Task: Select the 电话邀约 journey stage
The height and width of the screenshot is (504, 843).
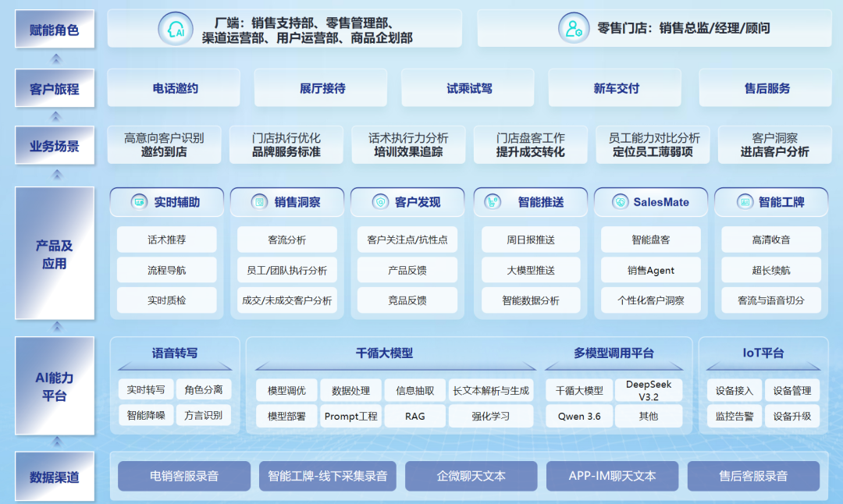Action: (173, 88)
